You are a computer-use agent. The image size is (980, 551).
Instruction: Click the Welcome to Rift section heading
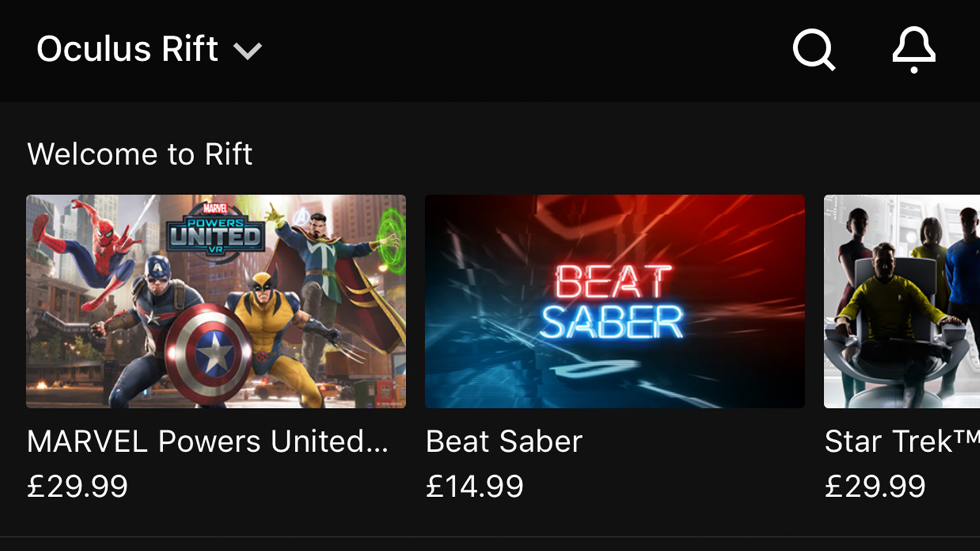140,154
